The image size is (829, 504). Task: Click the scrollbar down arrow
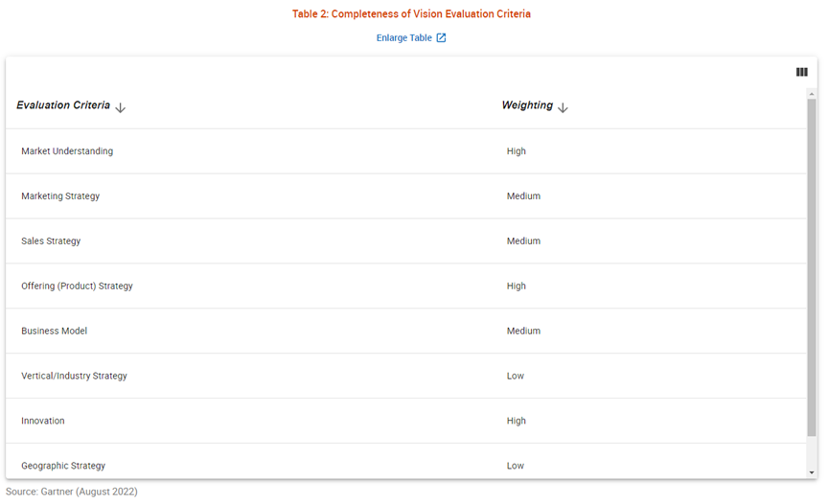812,472
